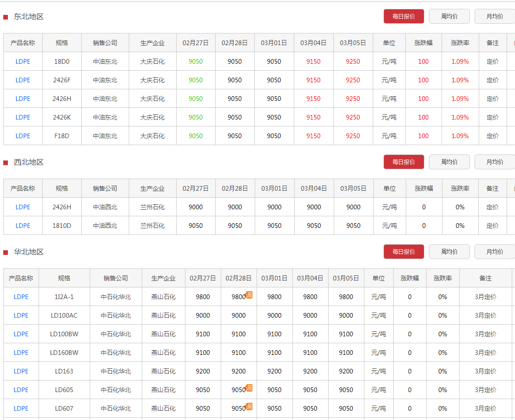
Task: Click 中油西北 cell in 兰州石化 2426H row
Action: point(105,207)
